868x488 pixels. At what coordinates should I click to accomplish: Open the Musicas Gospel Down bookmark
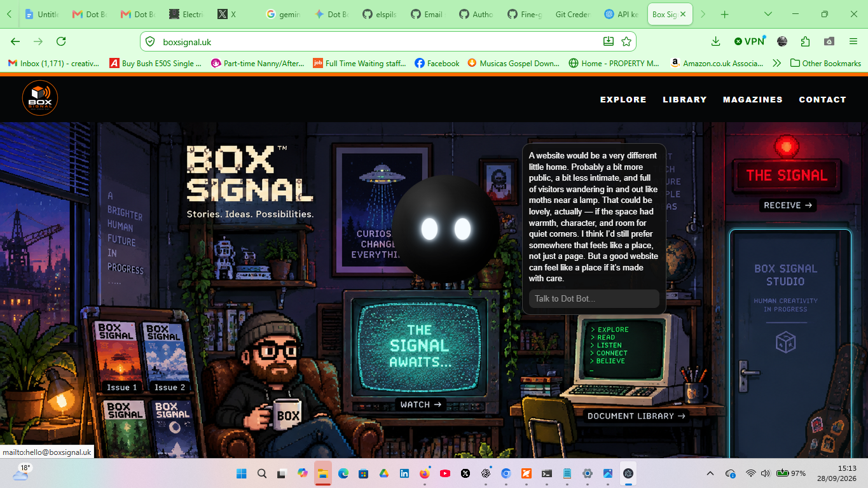[x=513, y=63]
